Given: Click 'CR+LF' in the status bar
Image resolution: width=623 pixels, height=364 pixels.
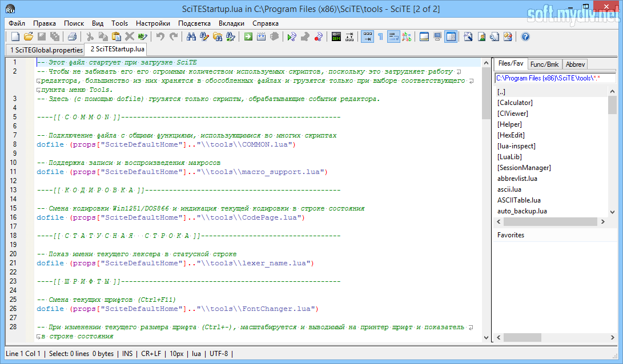Looking at the screenshot, I should click(151, 354).
